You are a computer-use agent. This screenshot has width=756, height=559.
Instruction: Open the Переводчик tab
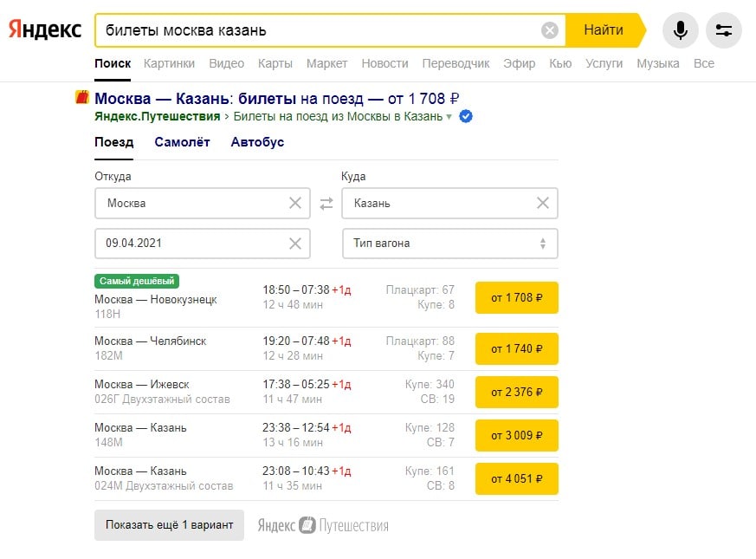coord(456,63)
